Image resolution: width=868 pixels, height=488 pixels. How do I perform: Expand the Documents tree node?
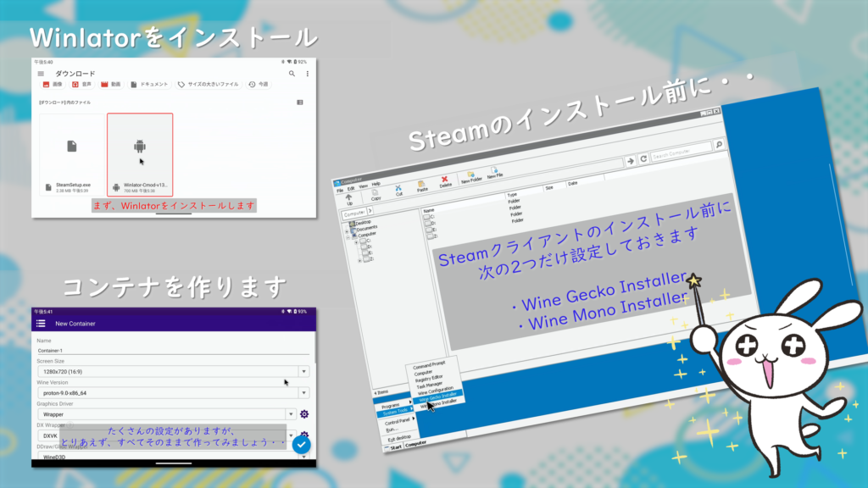(348, 230)
